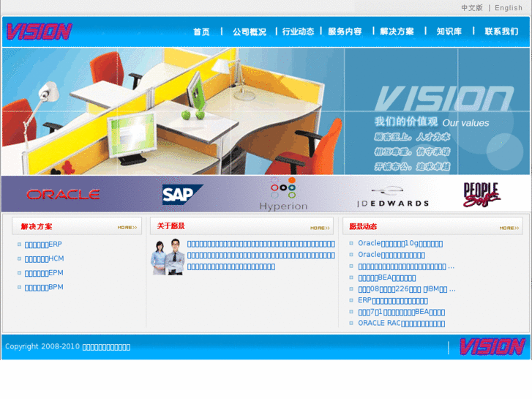Viewport: 532px width, 399px height.
Task: Open the 联系我们 menu item
Action: [501, 31]
